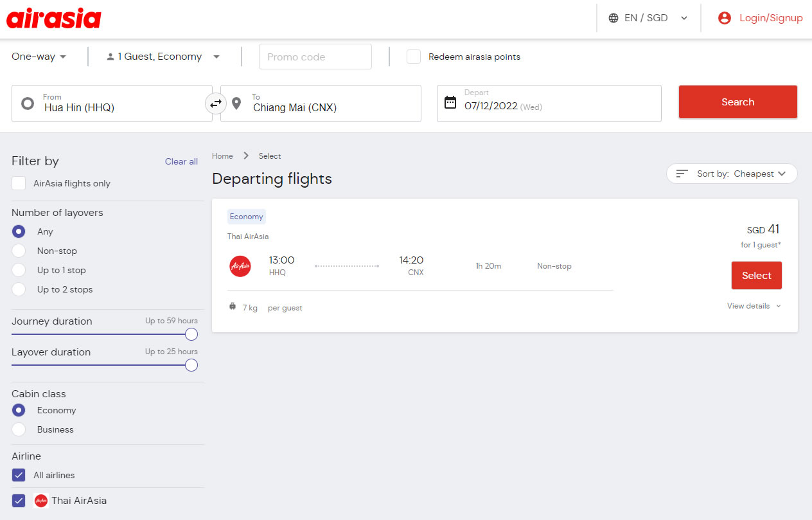Click the 14:20 arrival time
The image size is (812, 520).
point(411,260)
